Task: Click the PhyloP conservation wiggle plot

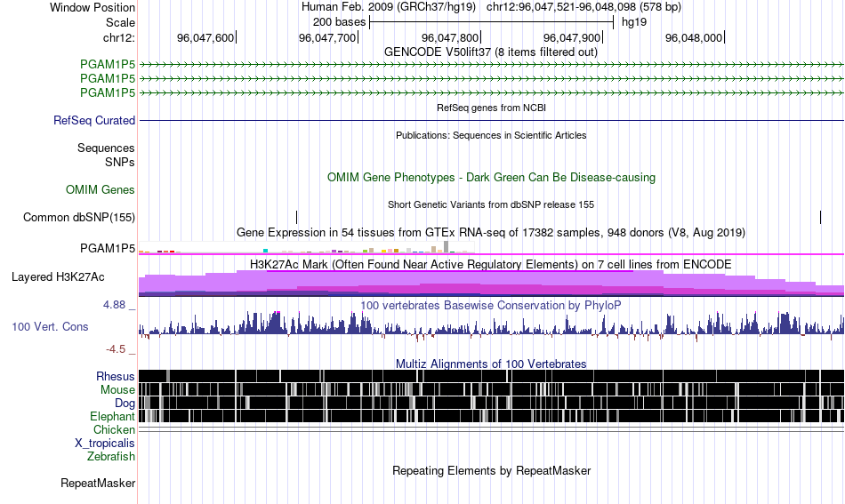Action: tap(491, 325)
